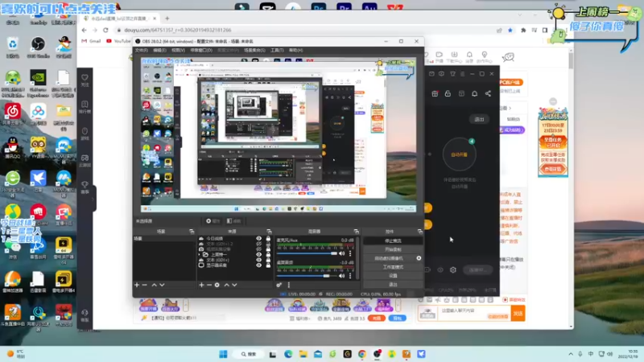Viewport: 644px width, 362px height.
Task: Open source 滤镜 filters toolbar button
Action: coord(234,220)
